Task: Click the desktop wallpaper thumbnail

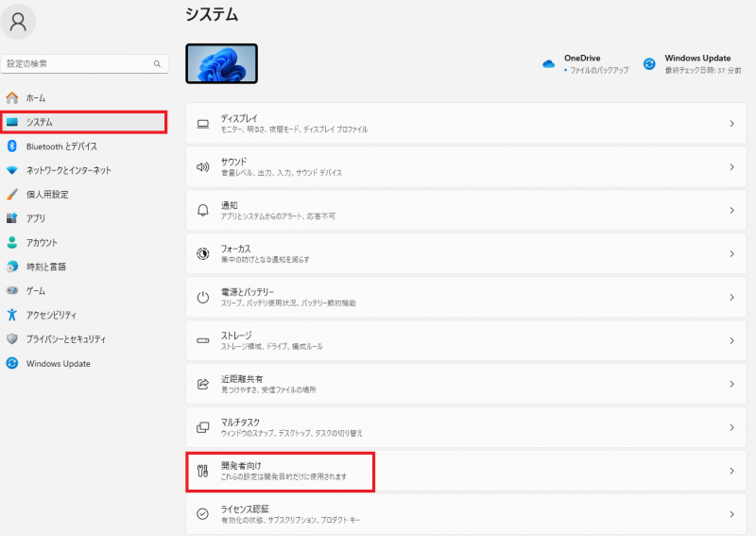Action: 222,63
